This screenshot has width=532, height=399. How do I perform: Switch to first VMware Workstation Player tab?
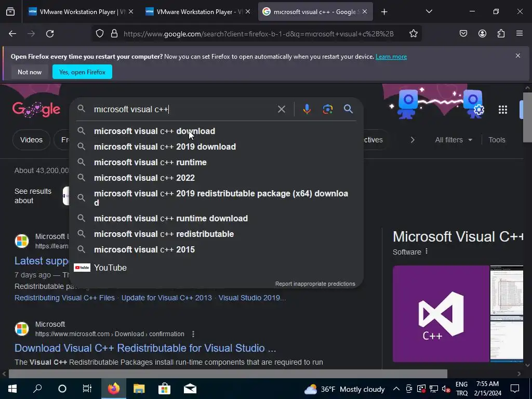tap(82, 12)
